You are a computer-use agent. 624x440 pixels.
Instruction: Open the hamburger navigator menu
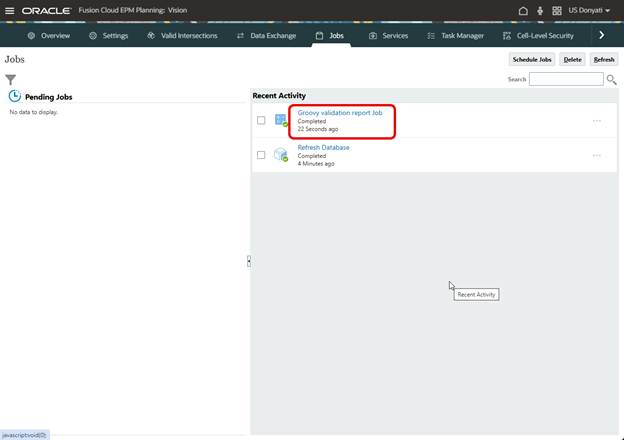(10, 10)
